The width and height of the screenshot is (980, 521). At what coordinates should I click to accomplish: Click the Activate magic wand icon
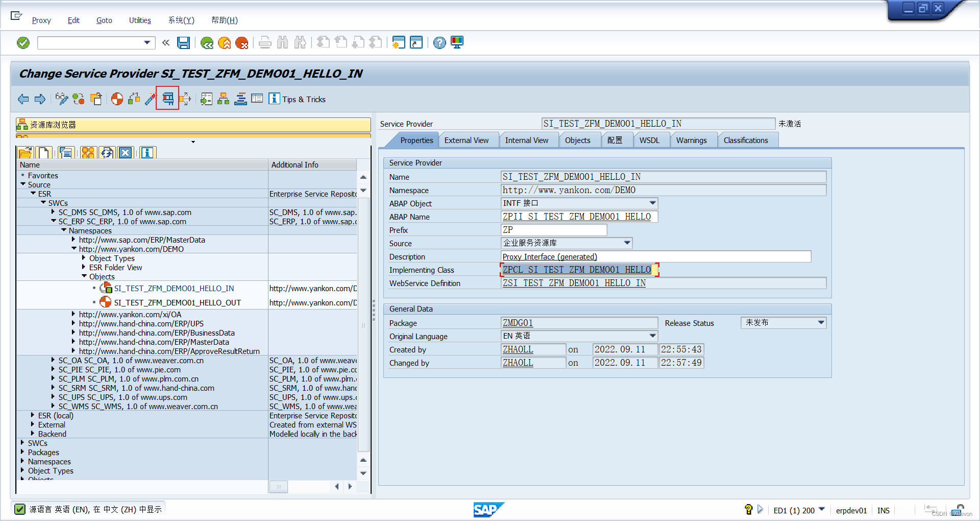point(150,99)
